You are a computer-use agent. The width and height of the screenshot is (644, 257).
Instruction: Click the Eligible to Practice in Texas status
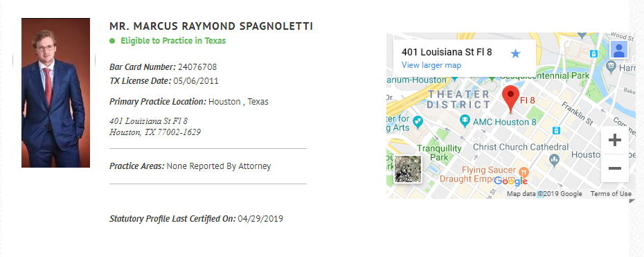click(173, 41)
